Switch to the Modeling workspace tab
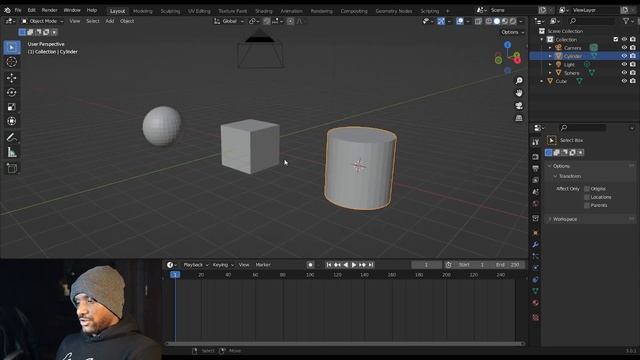The height and width of the screenshot is (360, 640). tap(142, 11)
